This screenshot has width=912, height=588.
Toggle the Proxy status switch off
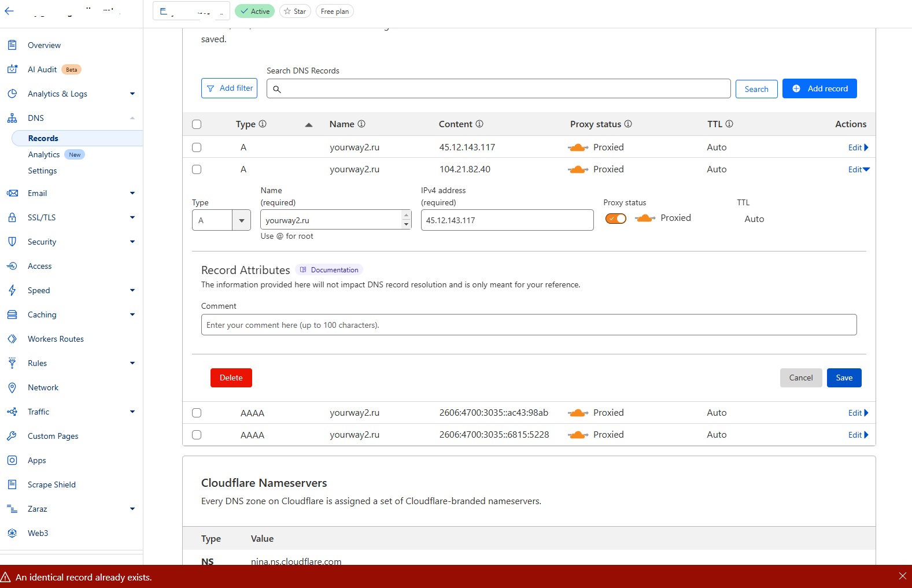tap(616, 219)
